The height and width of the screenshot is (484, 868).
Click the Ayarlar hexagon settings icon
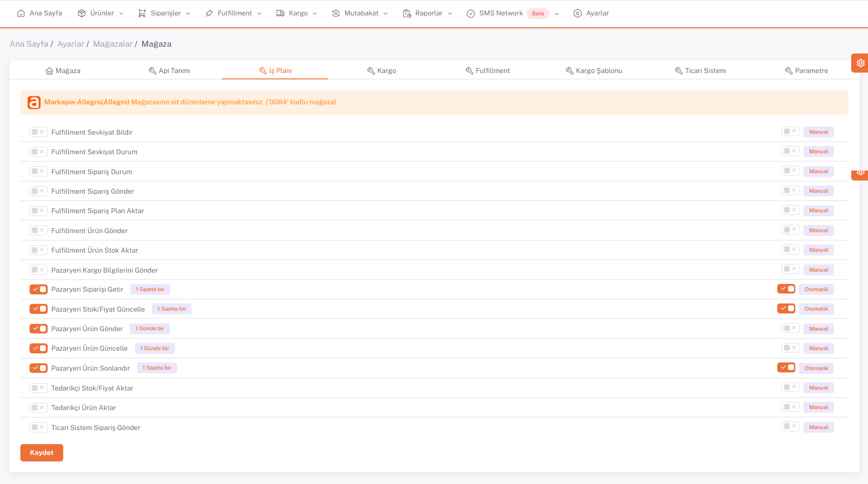click(x=577, y=13)
